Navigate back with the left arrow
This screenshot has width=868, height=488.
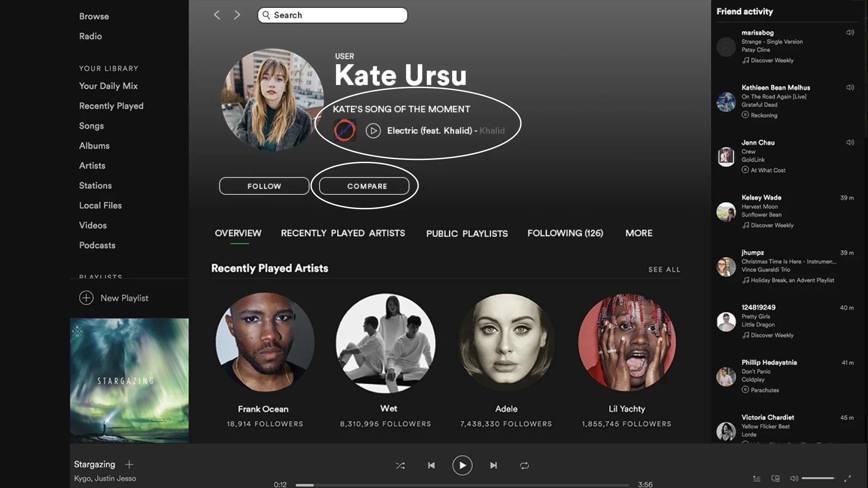tap(217, 15)
